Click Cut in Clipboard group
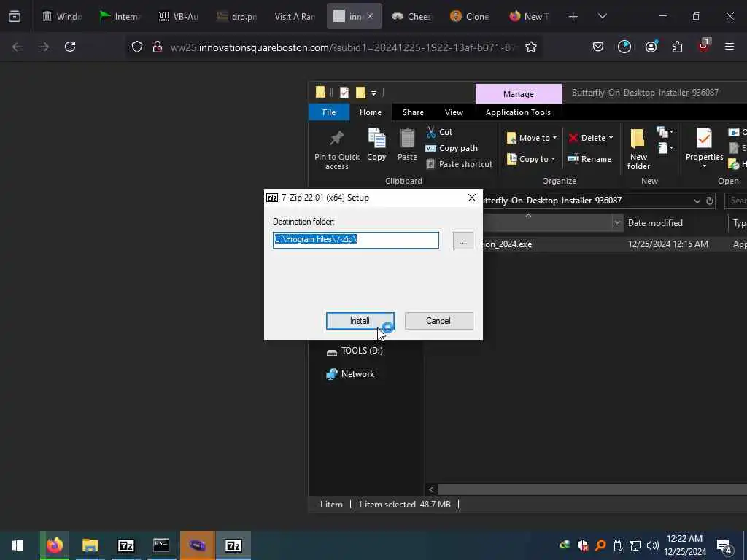Viewport: 747px width, 560px height. (439, 132)
